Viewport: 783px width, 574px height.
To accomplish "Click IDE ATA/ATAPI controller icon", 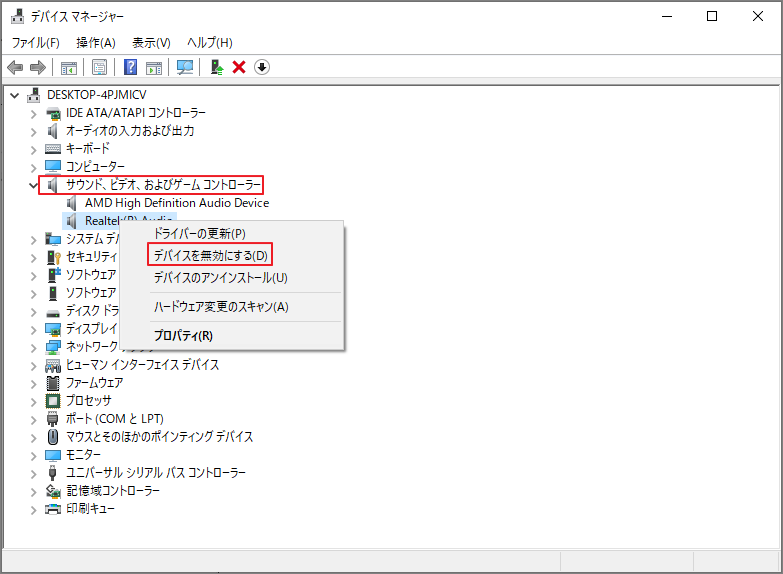I will point(53,113).
